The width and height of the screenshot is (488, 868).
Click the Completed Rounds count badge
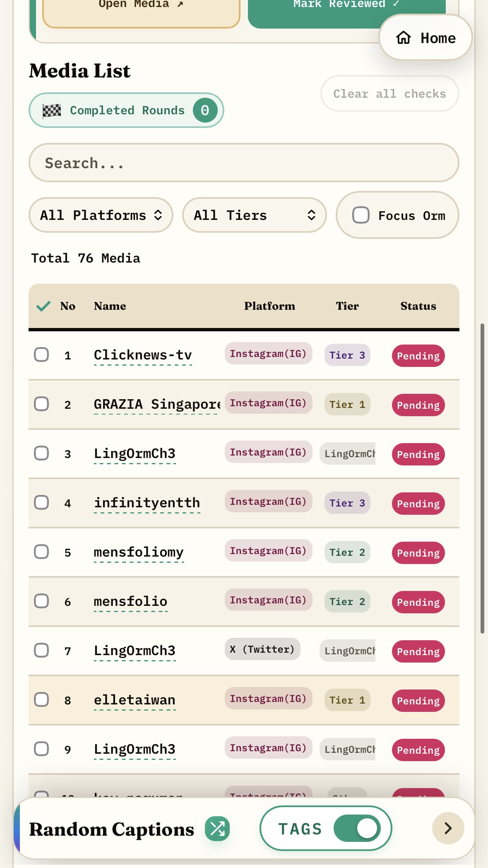point(205,110)
